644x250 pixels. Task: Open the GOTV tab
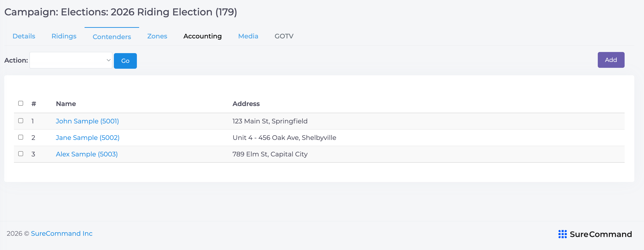tap(284, 36)
